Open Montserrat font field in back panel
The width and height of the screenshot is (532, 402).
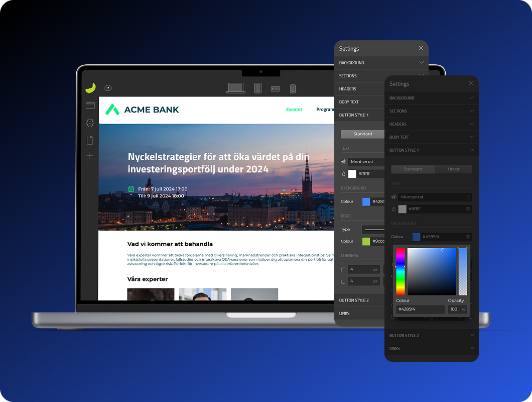(366, 162)
